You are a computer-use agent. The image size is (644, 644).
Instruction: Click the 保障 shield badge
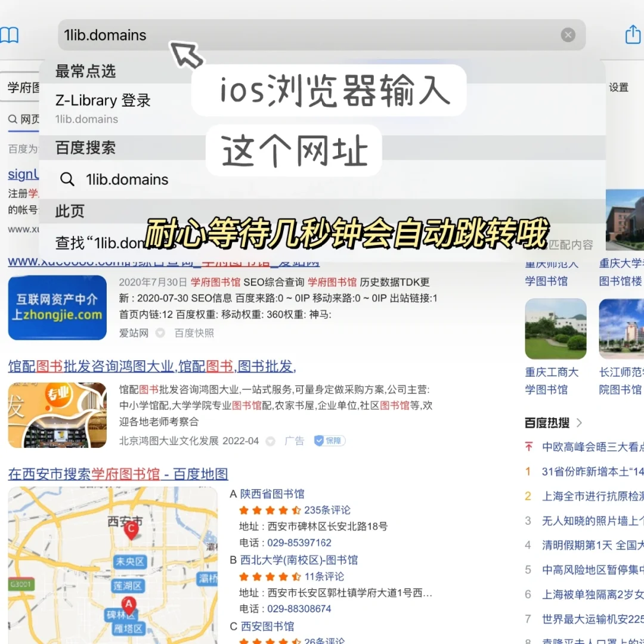click(329, 441)
